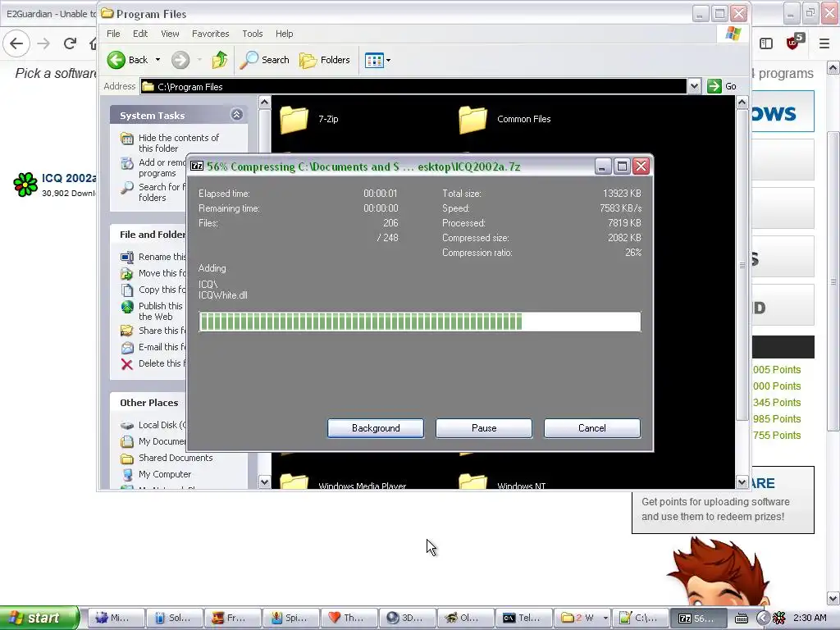Reload the browser page
This screenshot has width=840, height=630.
click(70, 43)
